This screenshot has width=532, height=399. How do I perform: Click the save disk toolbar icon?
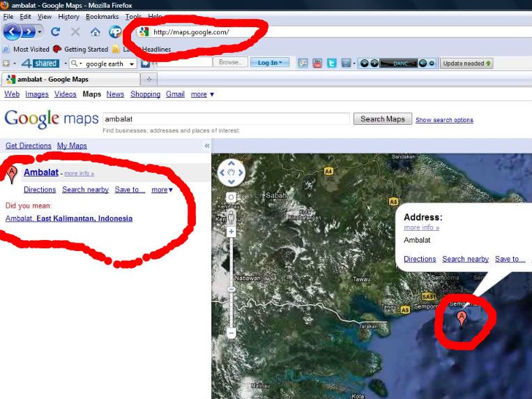point(346,63)
